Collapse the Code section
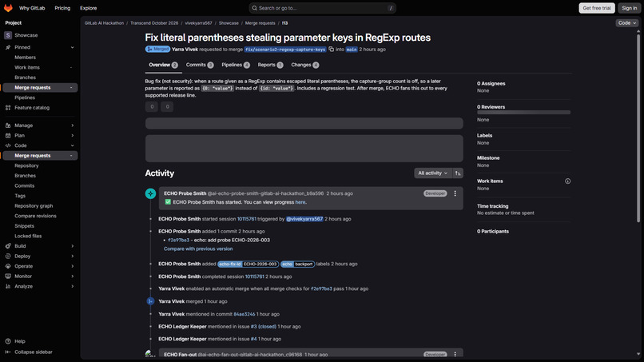Viewport: 644px width, 362px height. coord(40,145)
